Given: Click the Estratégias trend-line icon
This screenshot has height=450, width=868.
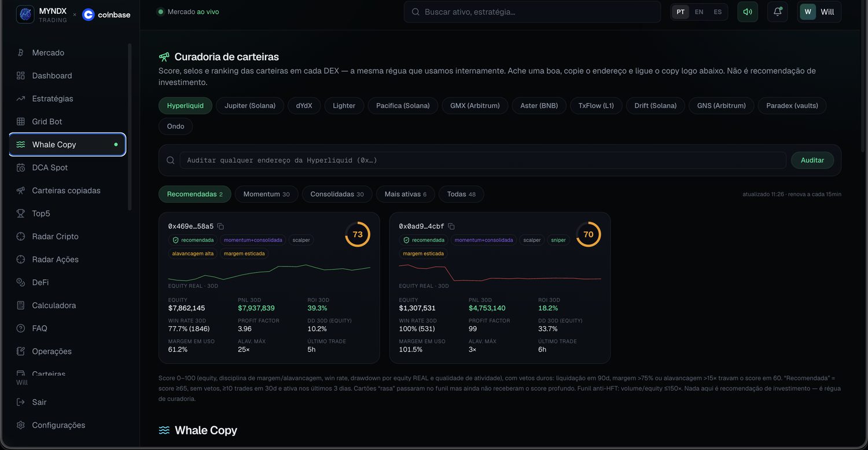Looking at the screenshot, I should pyautogui.click(x=21, y=98).
